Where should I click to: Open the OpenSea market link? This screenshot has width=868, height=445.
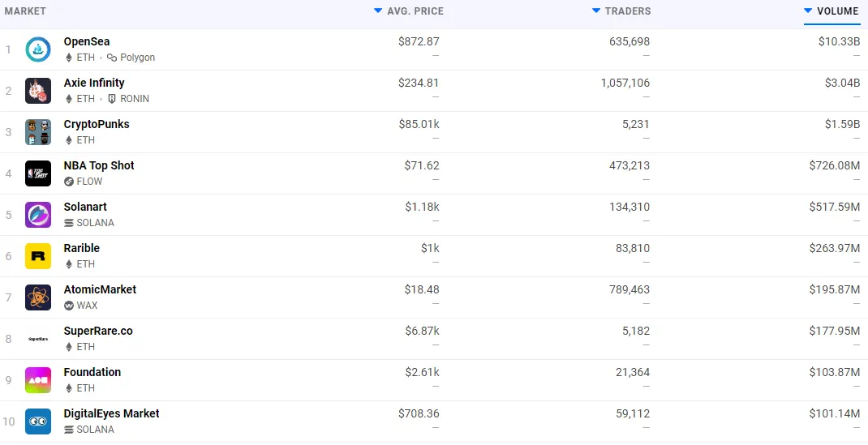click(86, 41)
